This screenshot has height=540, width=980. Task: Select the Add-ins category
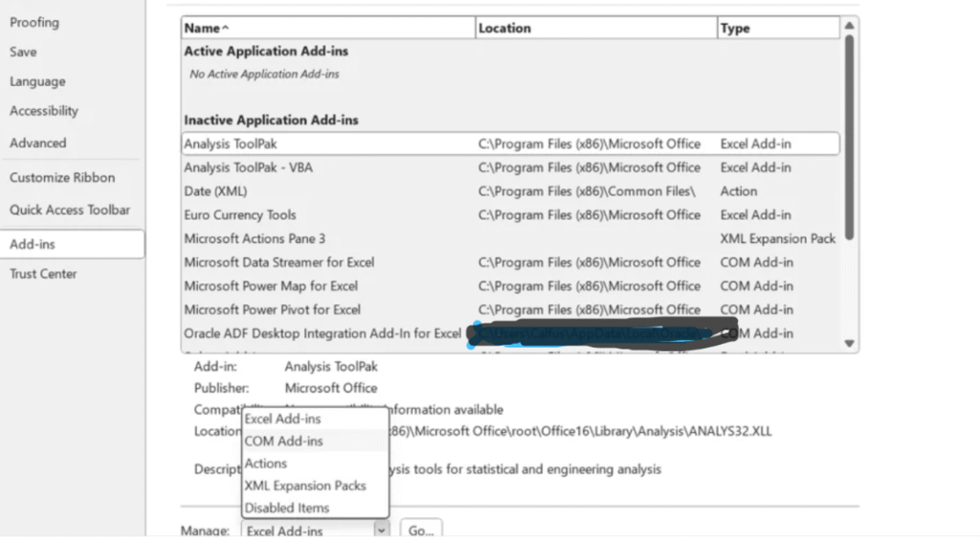pyautogui.click(x=72, y=244)
